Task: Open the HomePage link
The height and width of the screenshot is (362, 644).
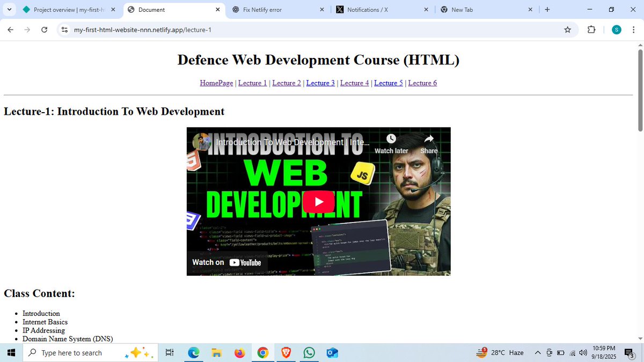Action: click(216, 83)
